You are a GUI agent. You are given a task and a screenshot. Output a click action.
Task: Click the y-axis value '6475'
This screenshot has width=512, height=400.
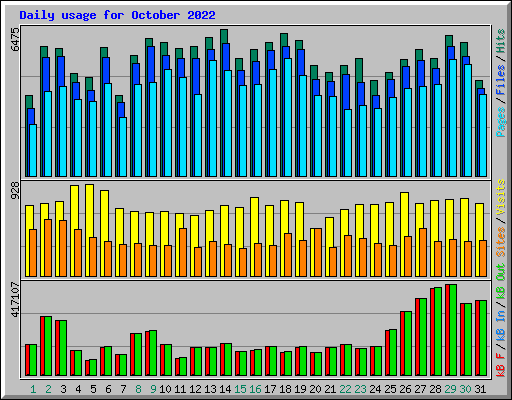(x=15, y=40)
